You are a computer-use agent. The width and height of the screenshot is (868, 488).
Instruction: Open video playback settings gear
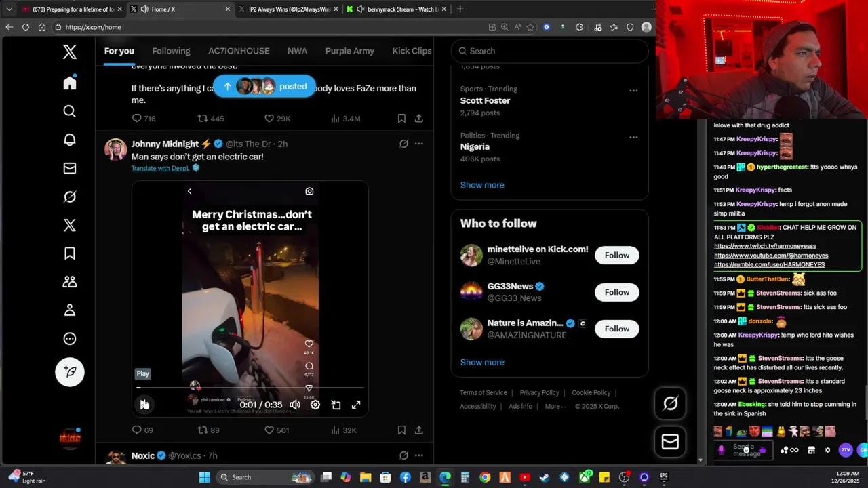(x=315, y=405)
